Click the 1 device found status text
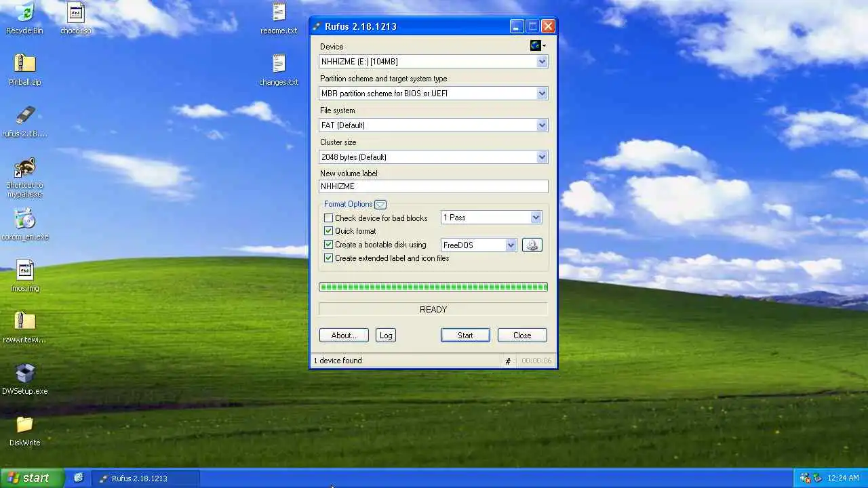868x488 pixels. coord(338,361)
